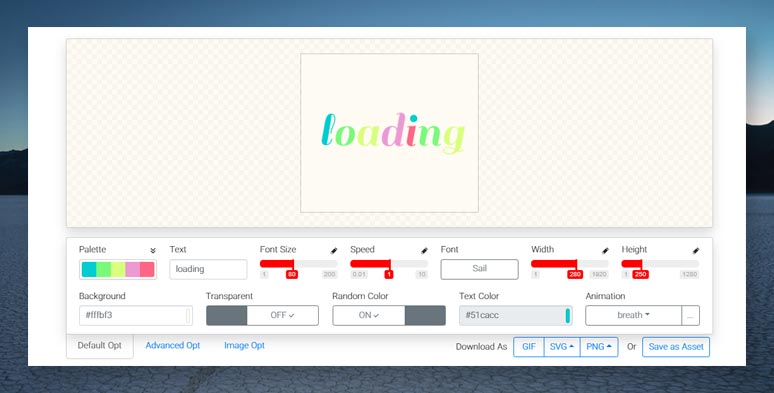This screenshot has width=774, height=393.
Task: Switch to Advanced Opt tab
Action: [173, 346]
